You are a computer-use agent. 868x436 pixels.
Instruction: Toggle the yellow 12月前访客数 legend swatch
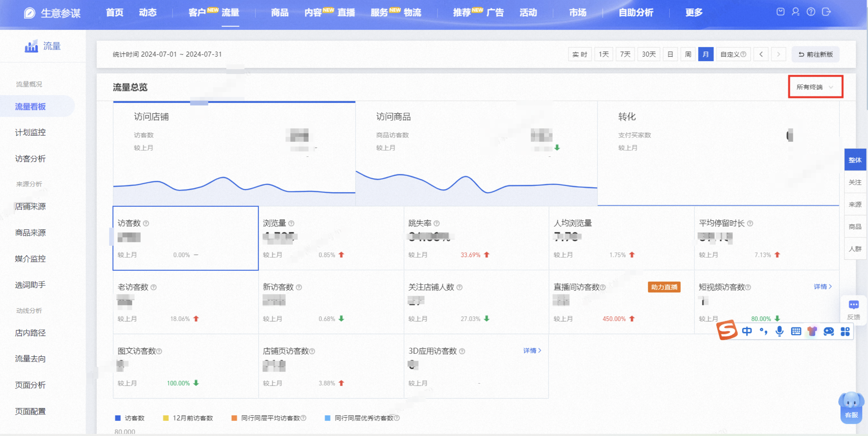point(166,418)
